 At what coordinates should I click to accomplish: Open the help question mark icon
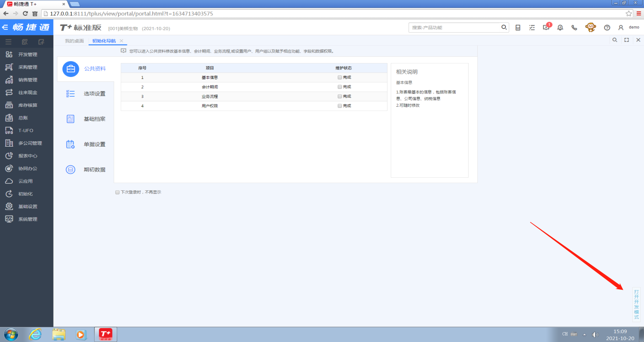(607, 28)
